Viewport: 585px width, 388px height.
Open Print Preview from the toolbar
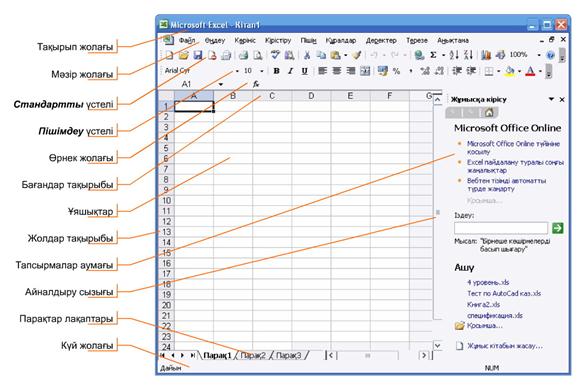[x=257, y=55]
